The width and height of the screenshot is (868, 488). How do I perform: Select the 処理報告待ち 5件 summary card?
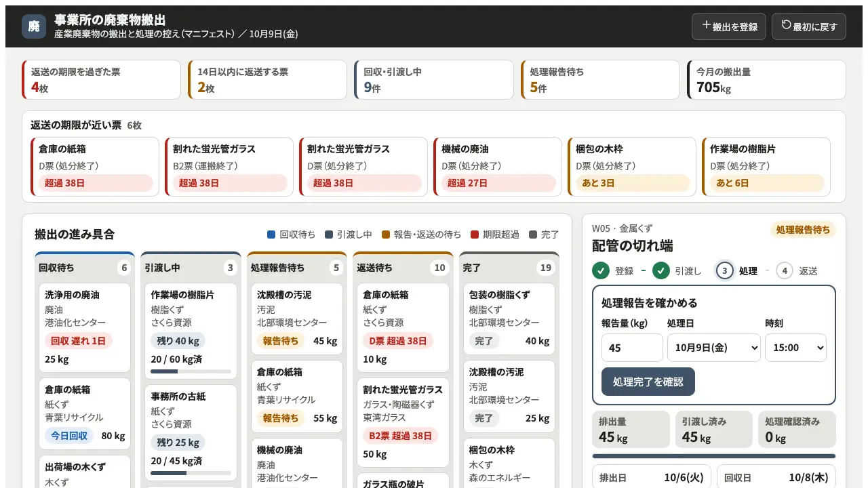click(x=599, y=80)
